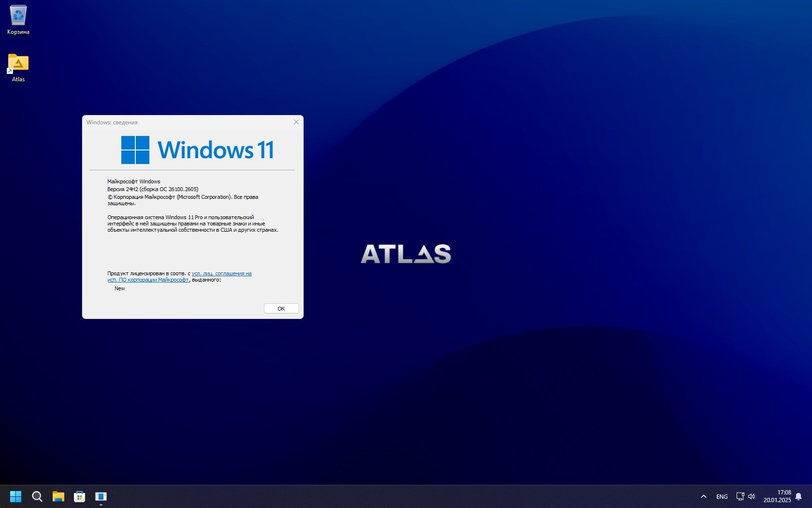Viewport: 812px width, 508px height.
Task: Launch File Explorer from the taskbar
Action: point(58,496)
